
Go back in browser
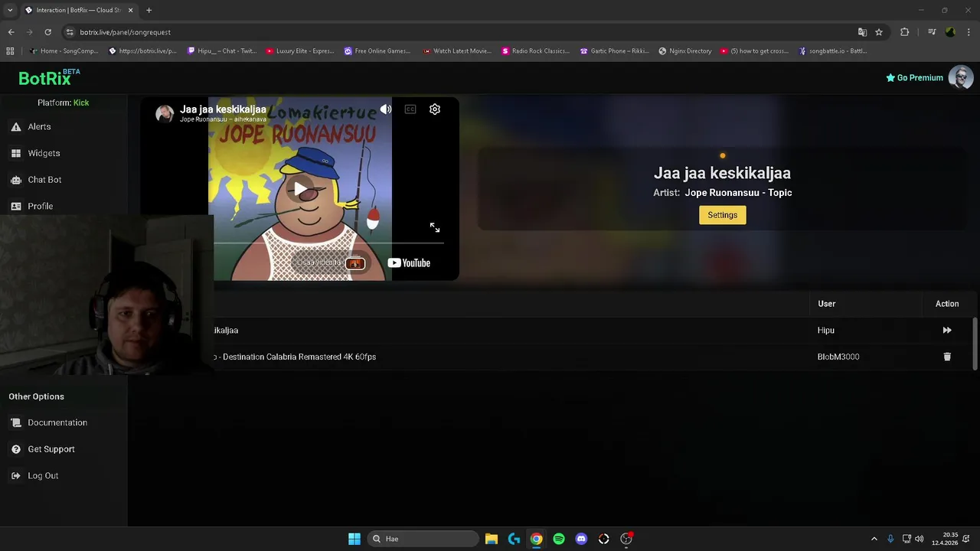(11, 32)
